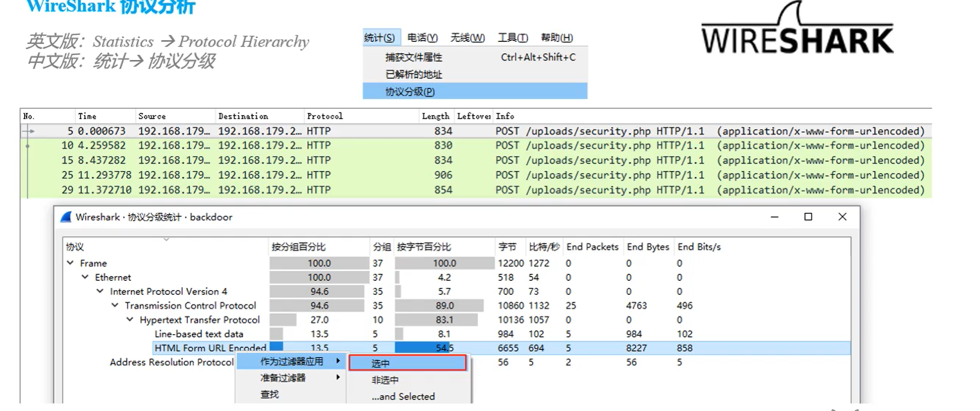Screen dimensions: 980x411
Task: Sort packet list by the Protocol column
Action: tap(325, 116)
